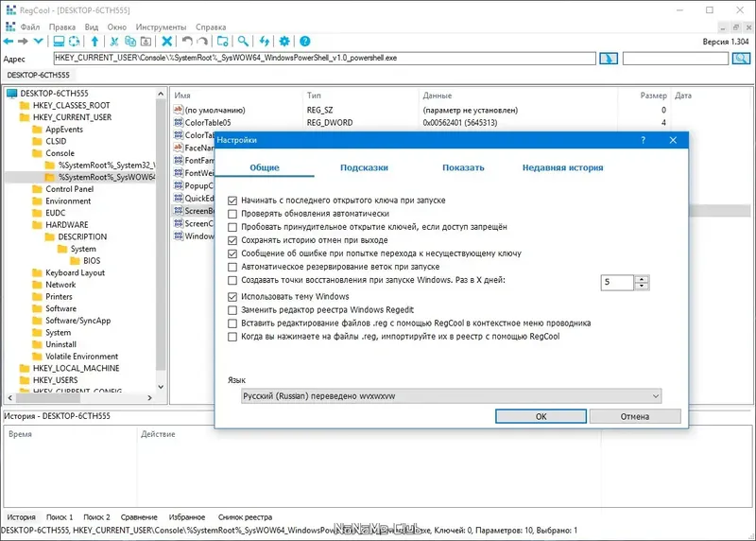Toggle 'Сохранять историю отмен при выходе' checkbox
This screenshot has width=756, height=541.
click(x=232, y=240)
